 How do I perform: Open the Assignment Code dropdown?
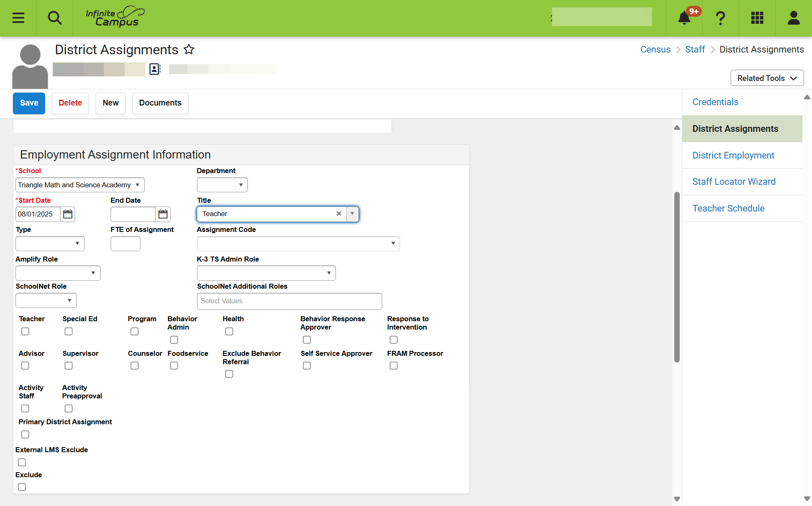tap(298, 244)
